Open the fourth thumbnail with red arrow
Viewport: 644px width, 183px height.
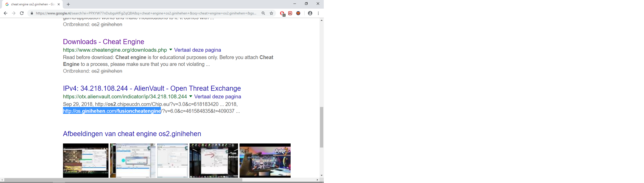[214, 160]
